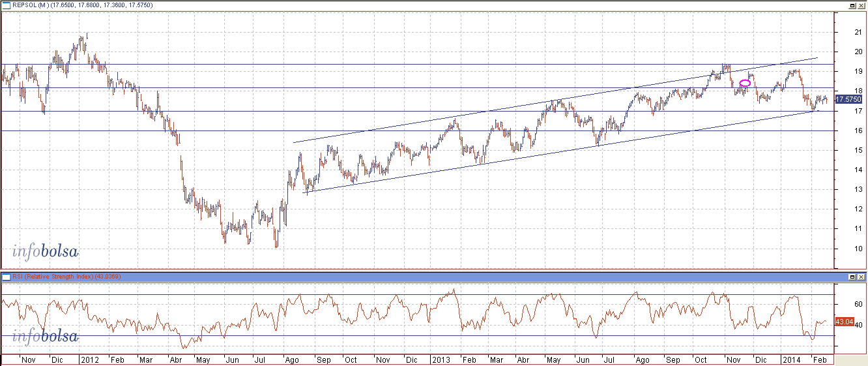Maximize the REPSOL price chart panel
Viewport: 868px width, 366px height.
852,5
